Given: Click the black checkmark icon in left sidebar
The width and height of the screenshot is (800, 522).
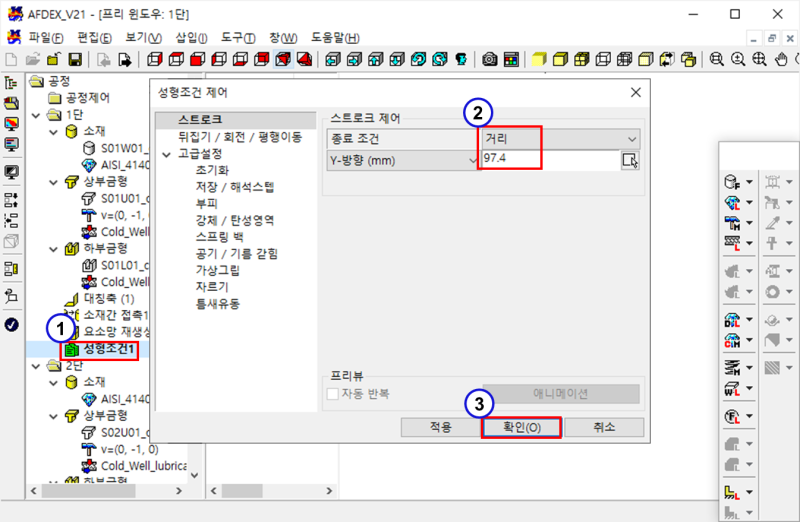Looking at the screenshot, I should pyautogui.click(x=12, y=325).
